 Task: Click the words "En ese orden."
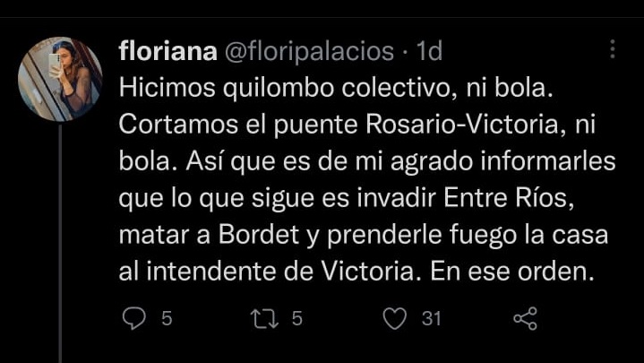[512, 272]
